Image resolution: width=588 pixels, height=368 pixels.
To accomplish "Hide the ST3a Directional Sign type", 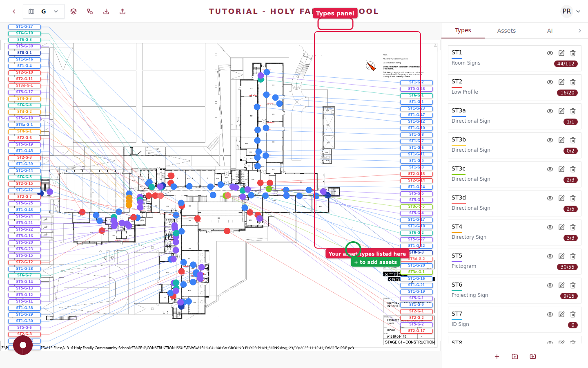I will pos(550,111).
